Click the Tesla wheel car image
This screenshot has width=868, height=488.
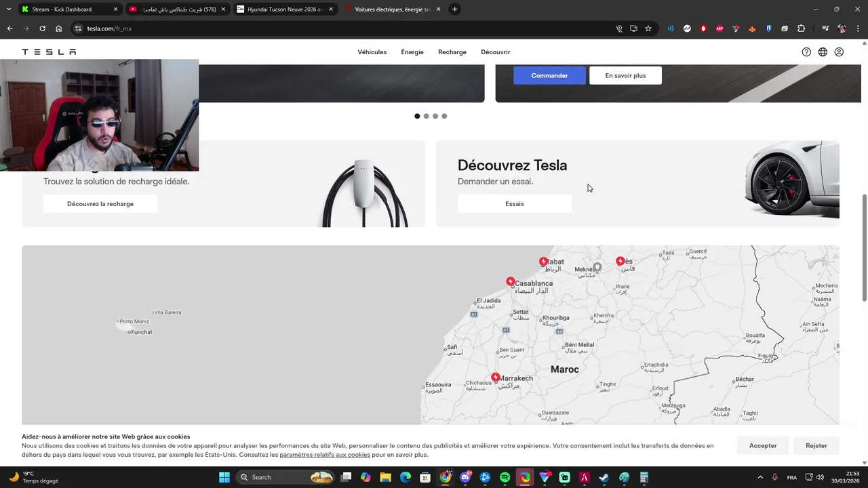point(791,180)
